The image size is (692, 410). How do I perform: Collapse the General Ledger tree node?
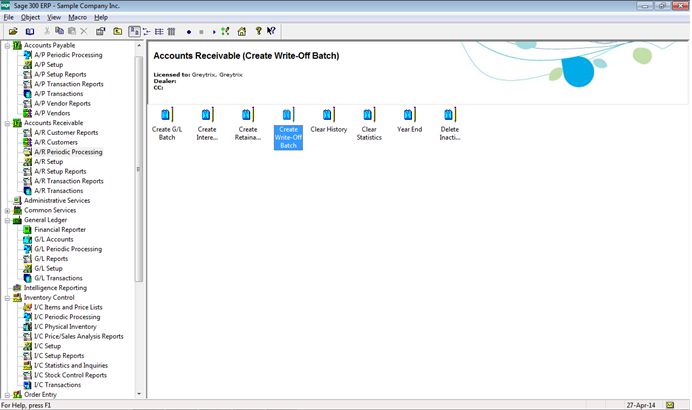pos(7,220)
